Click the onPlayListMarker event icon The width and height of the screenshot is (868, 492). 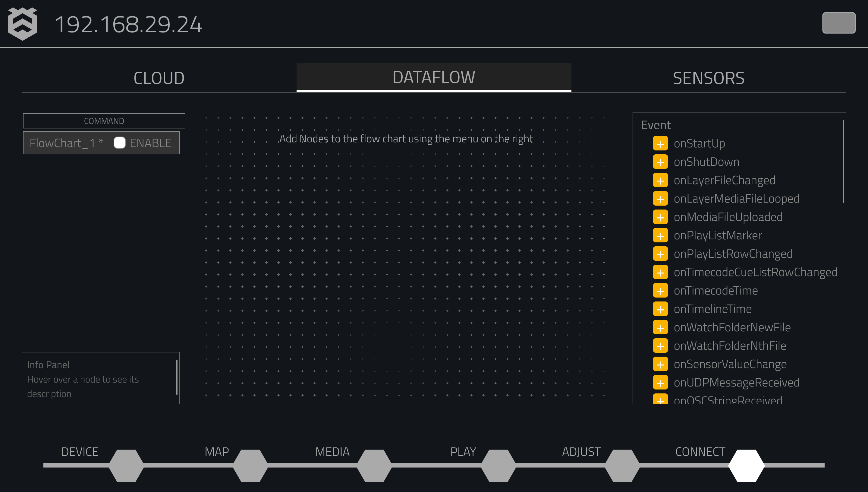(661, 235)
